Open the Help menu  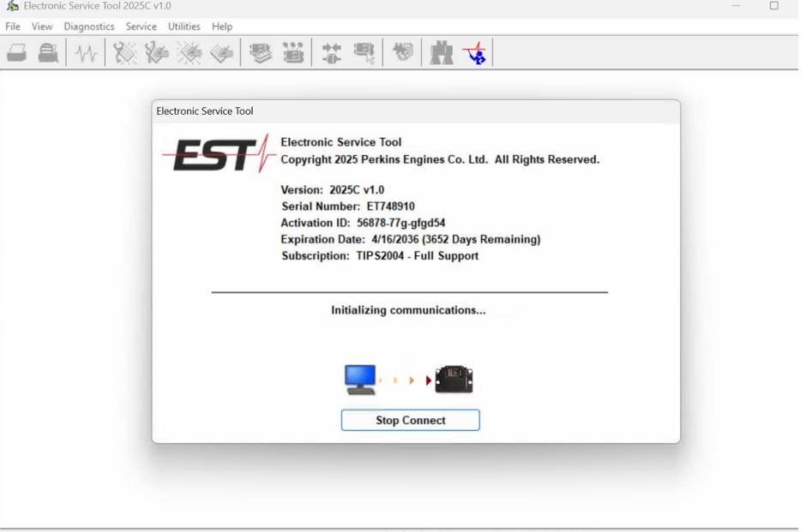[x=222, y=27]
